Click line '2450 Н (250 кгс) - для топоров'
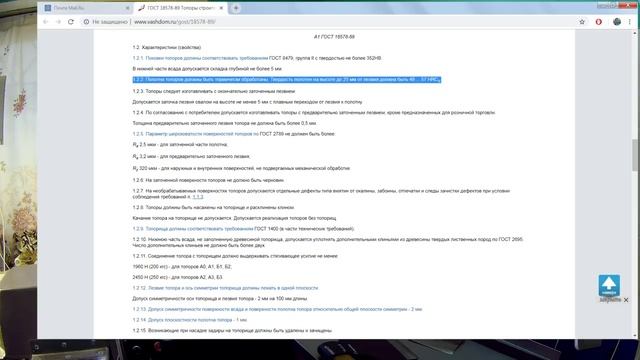 [177, 277]
